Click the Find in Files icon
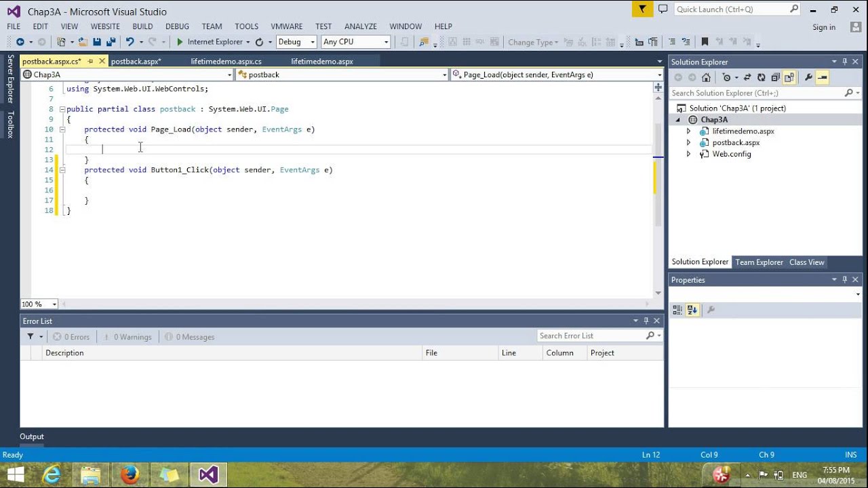Screen dimensions: 868x488 425,42
